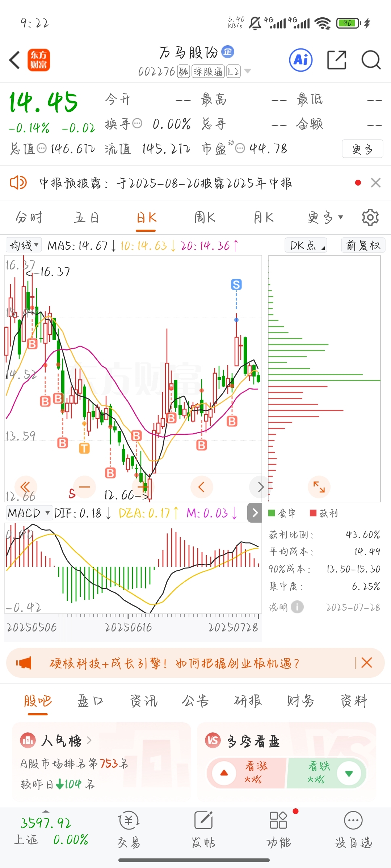The height and width of the screenshot is (868, 391).
Task: Expand chip distribution fullscreen icon
Action: pos(319,487)
